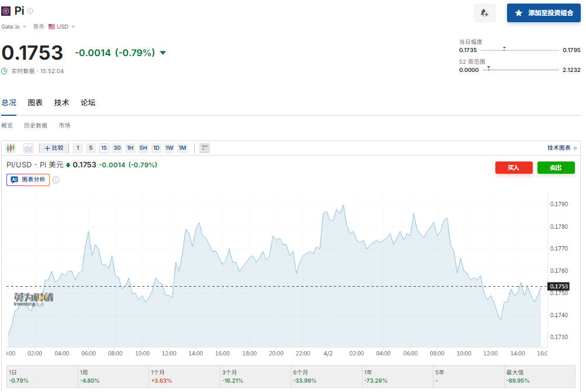Switch to the 技术 tab
The height and width of the screenshot is (392, 586).
[61, 102]
